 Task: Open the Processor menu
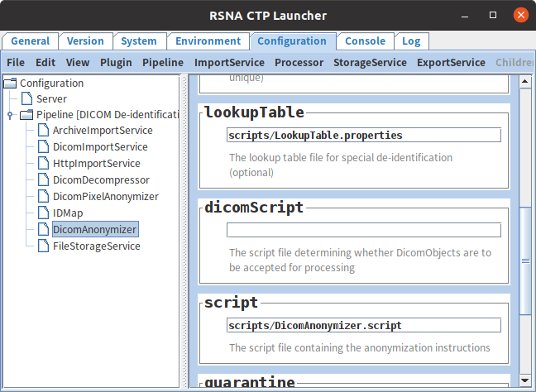(299, 63)
